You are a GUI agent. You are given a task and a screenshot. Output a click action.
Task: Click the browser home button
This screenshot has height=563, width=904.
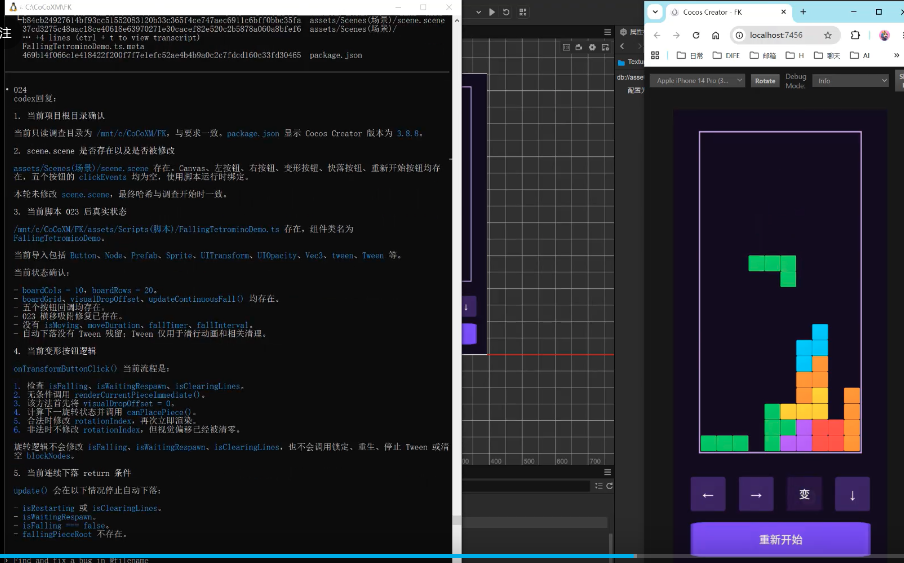pos(715,35)
